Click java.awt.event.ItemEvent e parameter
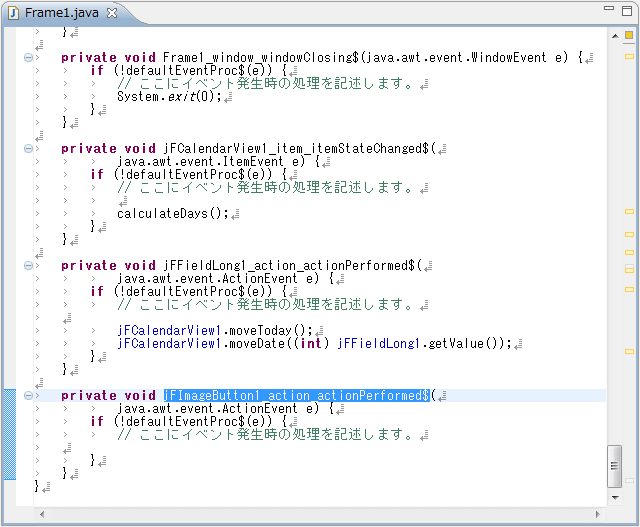640x527 pixels. pos(211,162)
